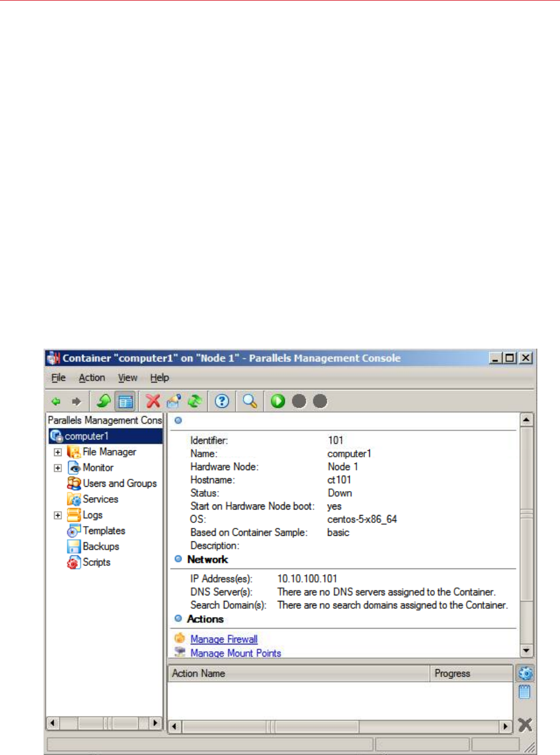Open the Scripts tree item
This screenshot has height=755, width=560.
(89, 562)
